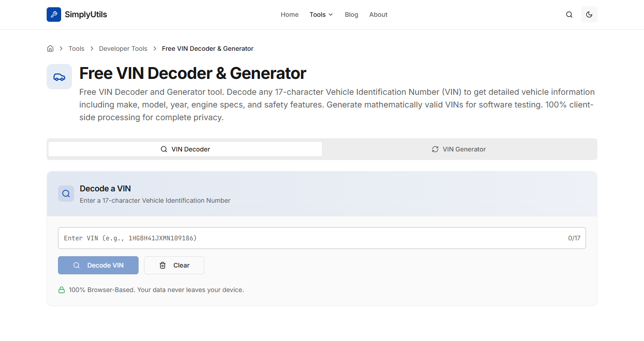The image size is (644, 341).
Task: Click the 100% Browser-Based privacy note
Action: point(156,290)
